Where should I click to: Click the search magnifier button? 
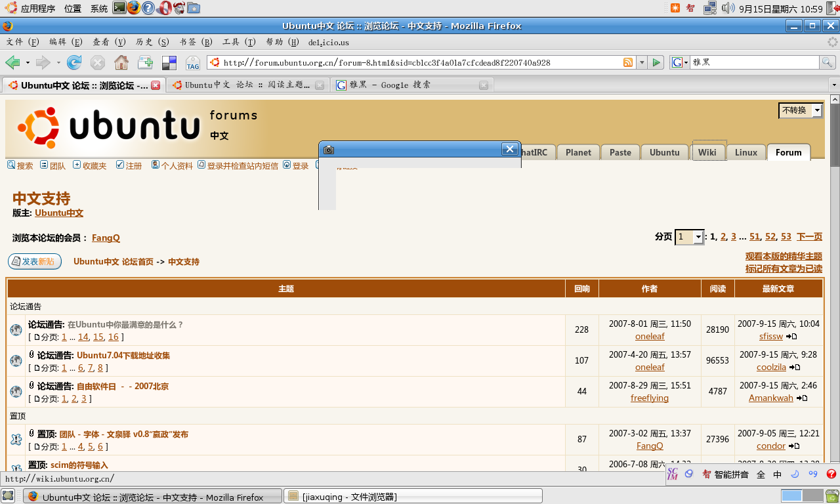[828, 62]
